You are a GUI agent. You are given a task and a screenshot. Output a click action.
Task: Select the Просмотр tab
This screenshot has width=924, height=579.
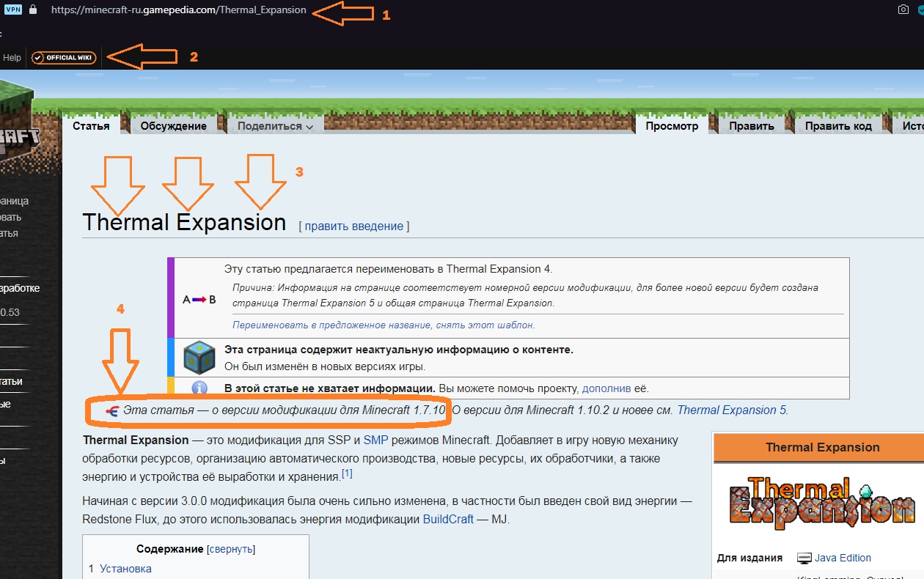click(672, 126)
